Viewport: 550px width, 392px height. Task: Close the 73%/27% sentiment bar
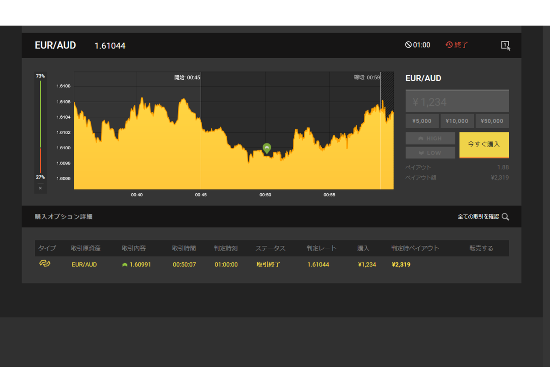click(x=40, y=188)
